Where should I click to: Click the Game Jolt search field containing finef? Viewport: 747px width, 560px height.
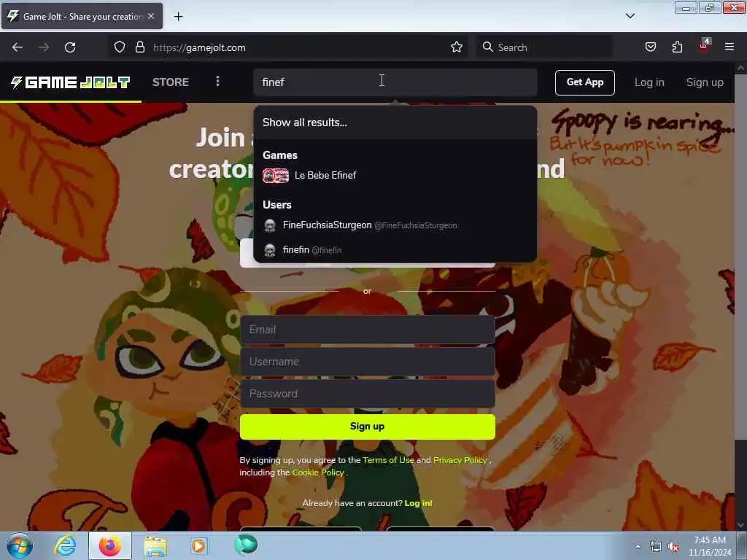click(x=395, y=82)
